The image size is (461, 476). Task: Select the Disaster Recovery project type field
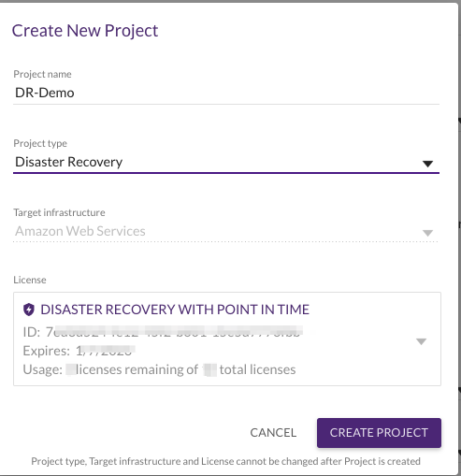pyautogui.click(x=226, y=162)
